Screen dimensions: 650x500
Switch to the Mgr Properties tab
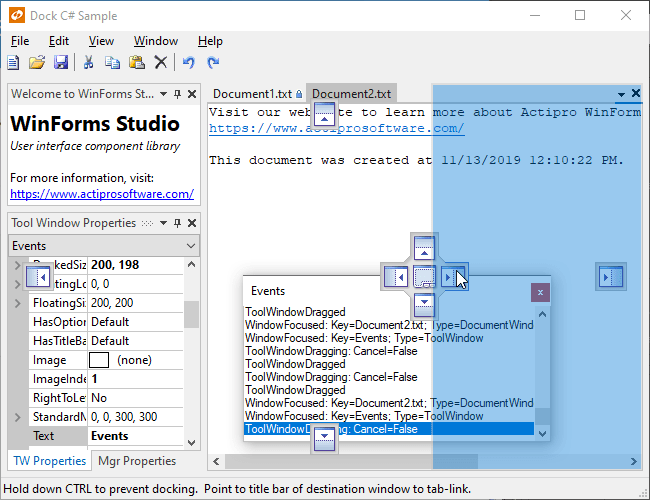pyautogui.click(x=136, y=461)
